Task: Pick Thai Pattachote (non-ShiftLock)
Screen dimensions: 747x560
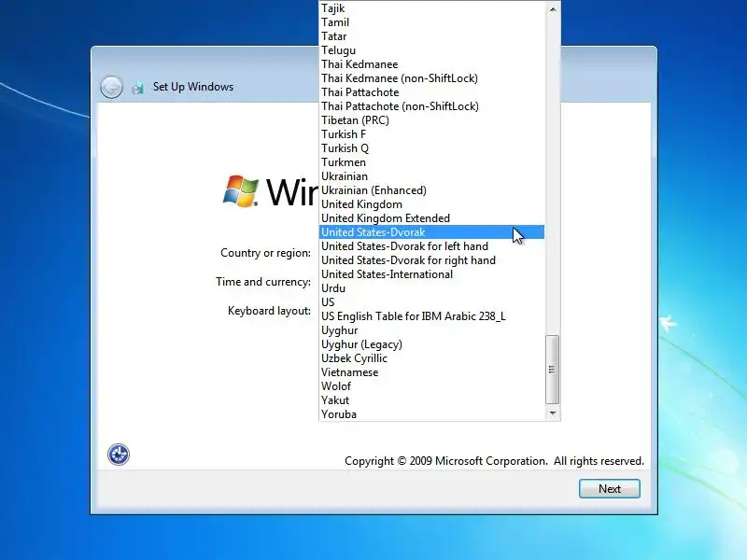Action: [431, 106]
